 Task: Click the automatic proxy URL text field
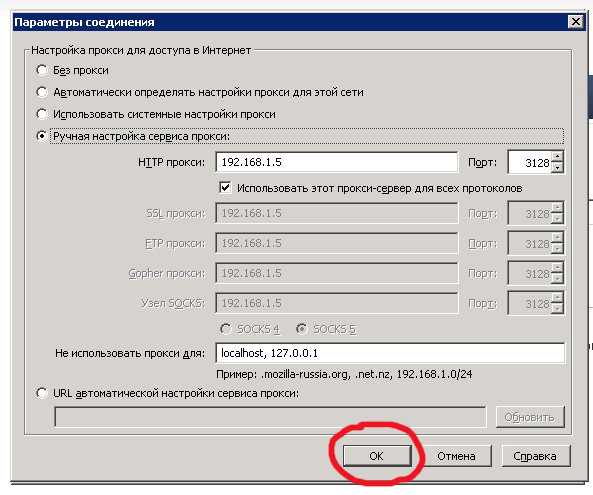pos(270,417)
